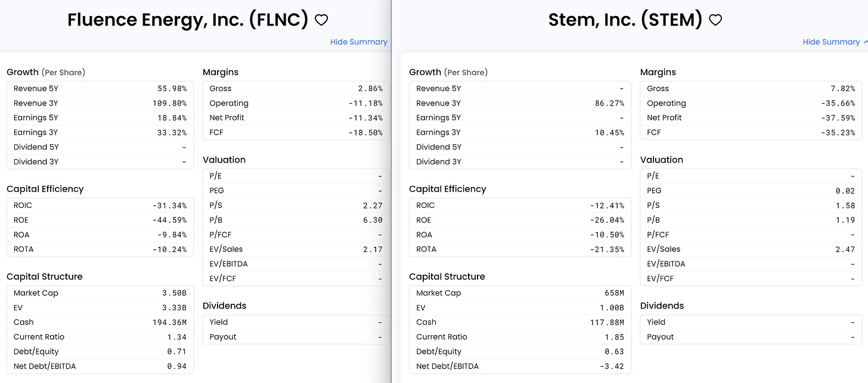Click Stem ROIC value -12.41%
The image size is (868, 383).
(x=606, y=205)
